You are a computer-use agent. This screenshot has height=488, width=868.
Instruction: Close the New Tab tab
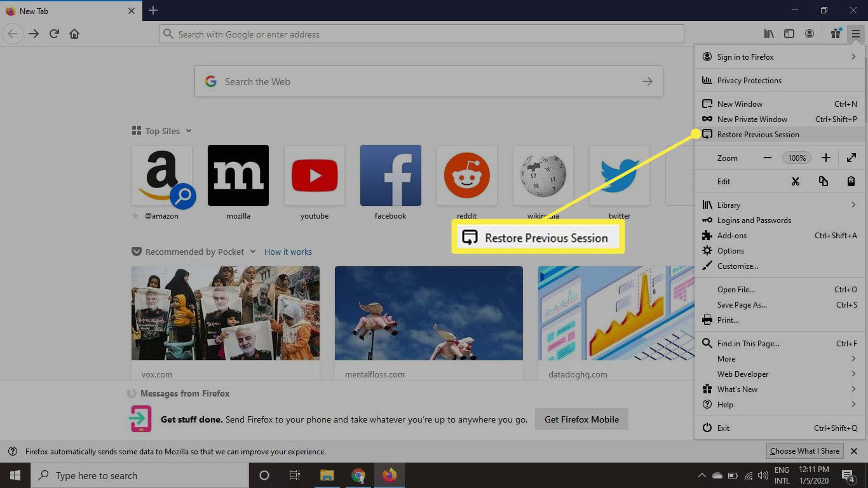coord(132,11)
